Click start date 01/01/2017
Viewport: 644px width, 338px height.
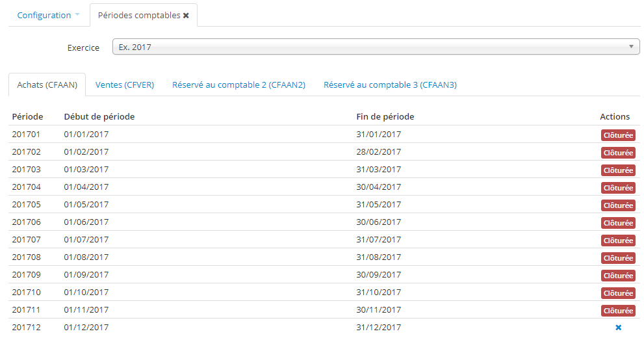pyautogui.click(x=86, y=135)
